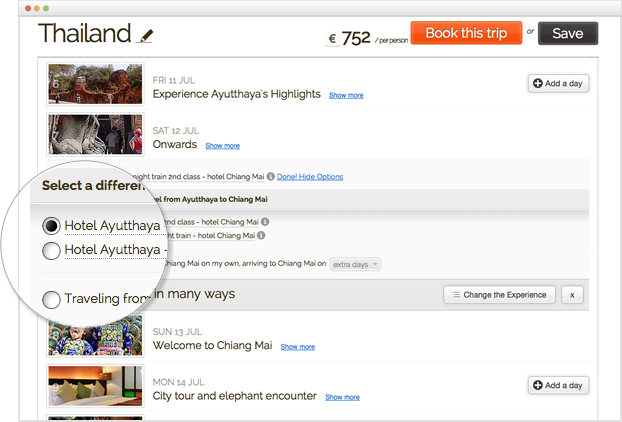Expand Show more for Welcome to Chiang Mai

[297, 347]
